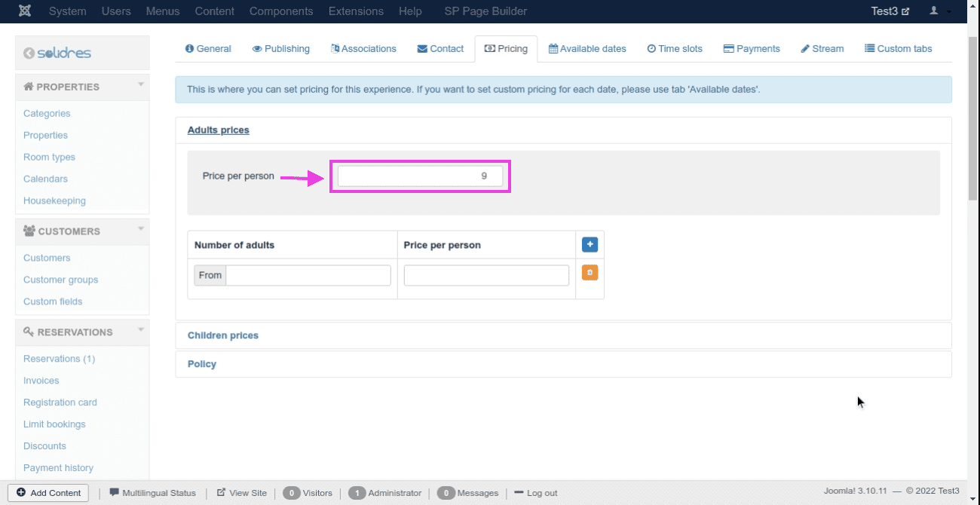Open the Extensions menu
980x505 pixels.
(356, 11)
